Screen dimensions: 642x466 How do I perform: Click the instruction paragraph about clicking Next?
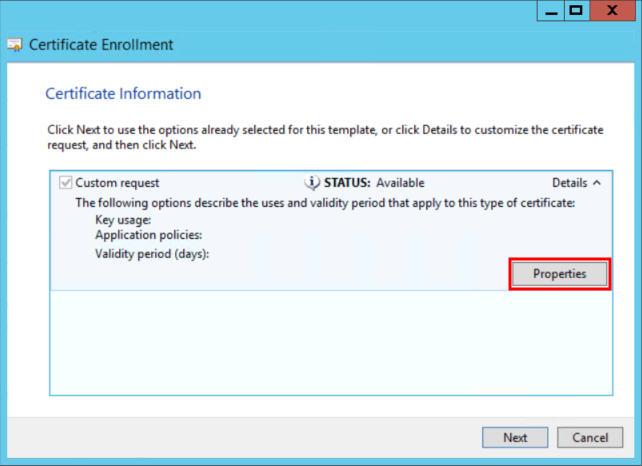(320, 137)
